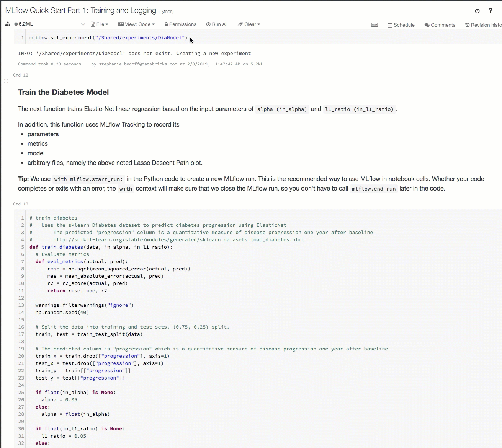Click the View image icon
This screenshot has width=502, height=448.
point(121,24)
